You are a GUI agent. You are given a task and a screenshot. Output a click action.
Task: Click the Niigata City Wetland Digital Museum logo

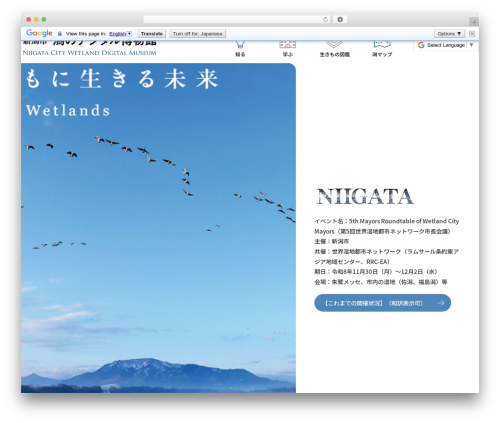pyautogui.click(x=89, y=48)
